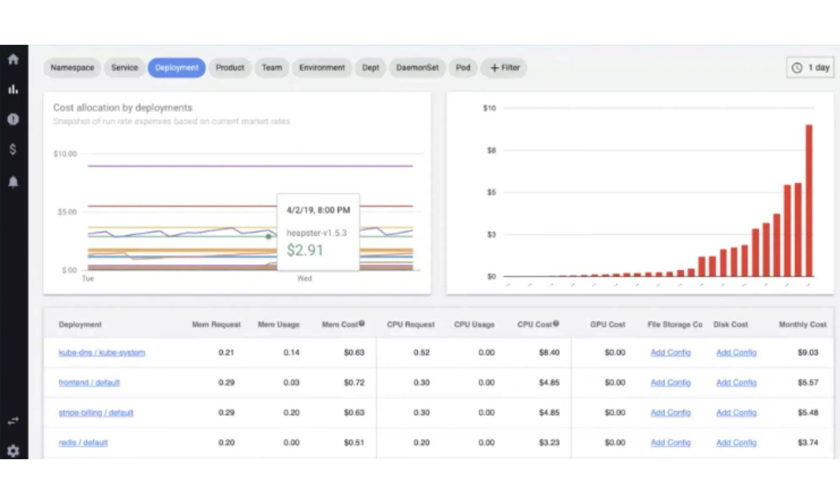Open the settings gear icon
840x504 pixels.
pyautogui.click(x=14, y=451)
